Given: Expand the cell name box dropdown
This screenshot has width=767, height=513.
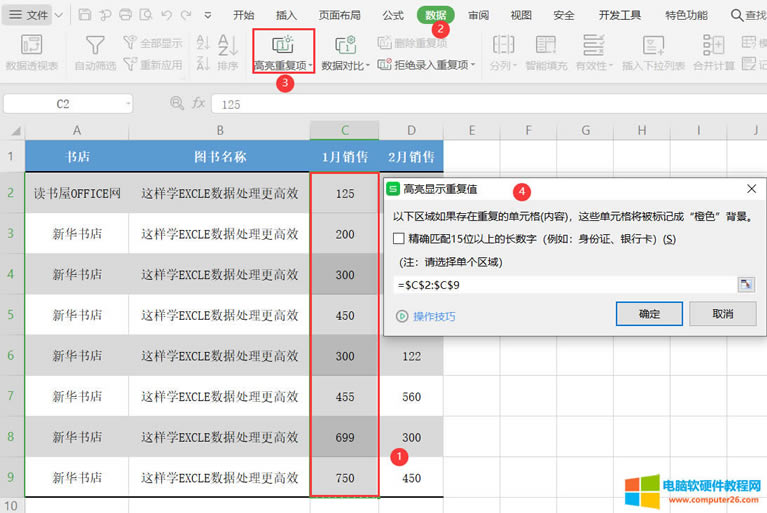Looking at the screenshot, I should pyautogui.click(x=127, y=104).
